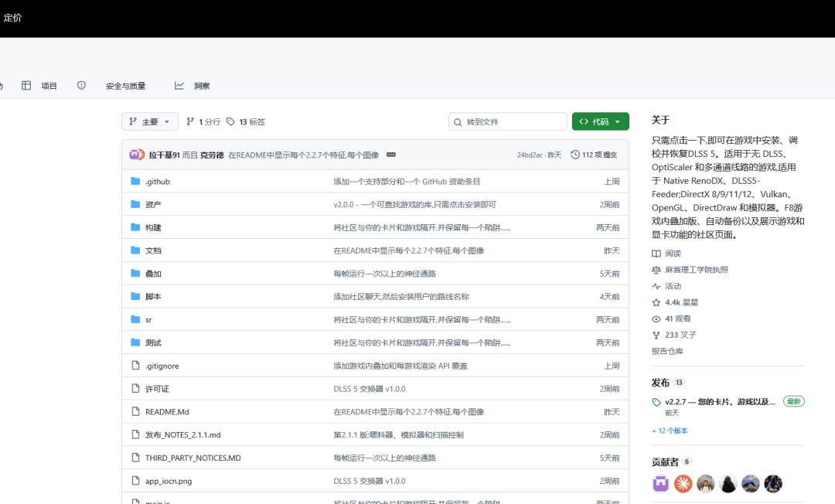Open 许可证 commit message DLSS 5 交换器
The image size is (835, 504).
(370, 389)
